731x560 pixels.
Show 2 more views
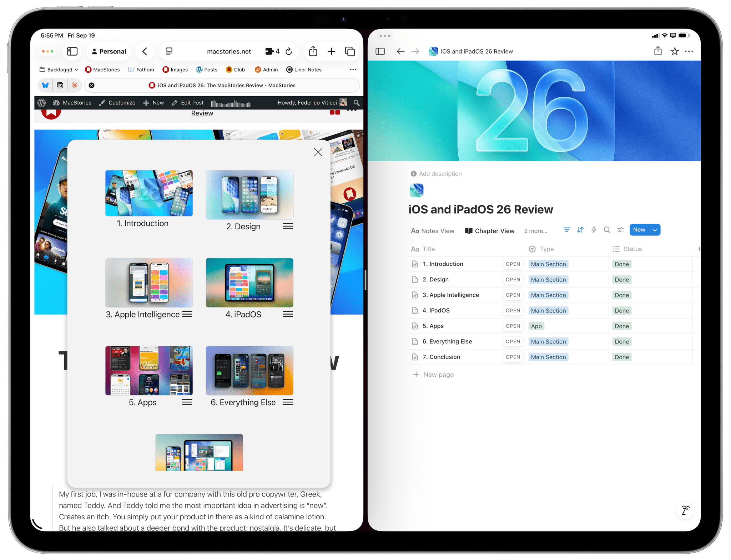pyautogui.click(x=536, y=231)
